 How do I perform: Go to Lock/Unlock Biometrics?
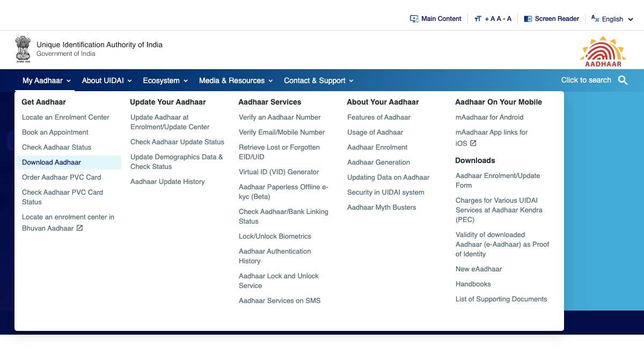tap(275, 236)
